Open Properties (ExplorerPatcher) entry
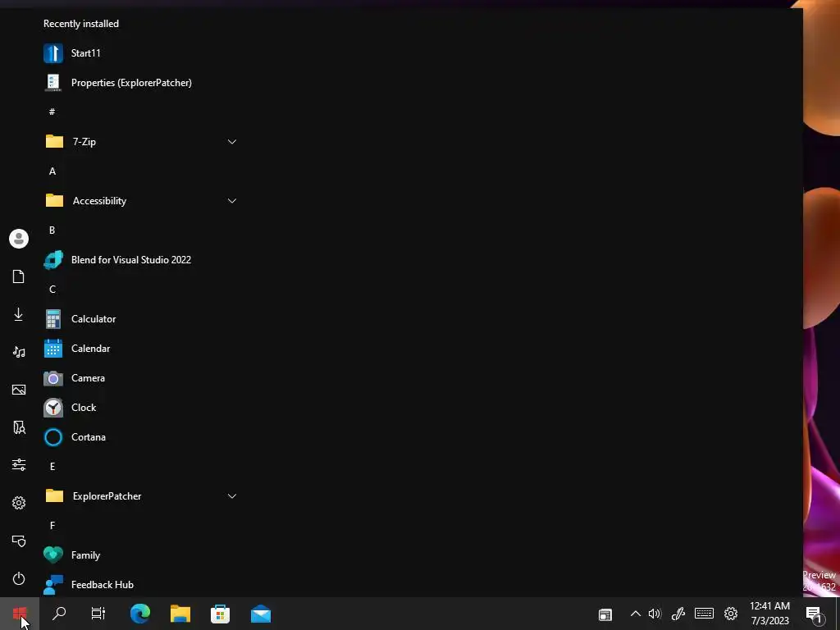Screen dimensions: 840x630 [140, 83]
